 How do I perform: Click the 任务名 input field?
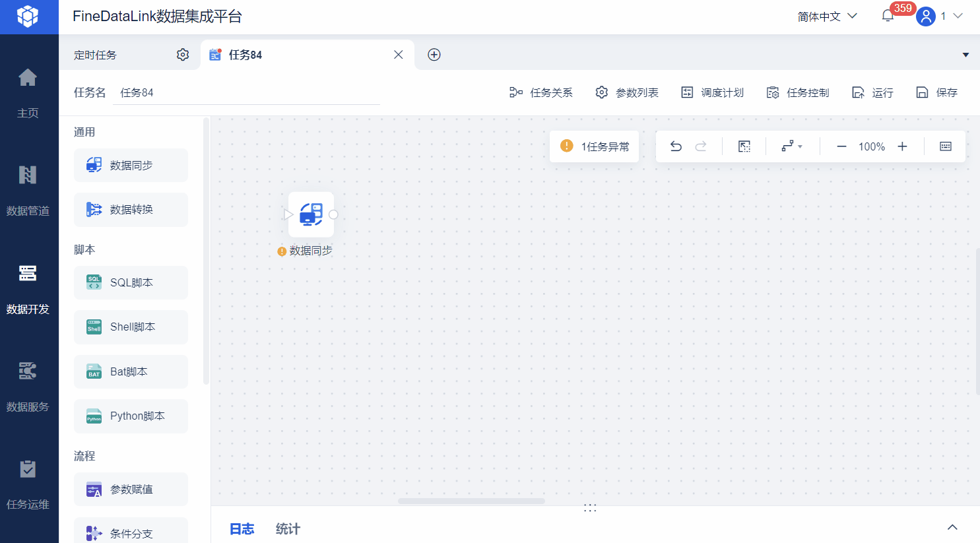247,92
